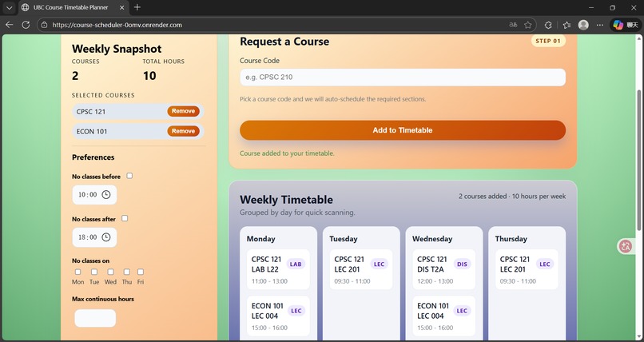View site information lock icon
This screenshot has width=644, height=342.
point(45,25)
